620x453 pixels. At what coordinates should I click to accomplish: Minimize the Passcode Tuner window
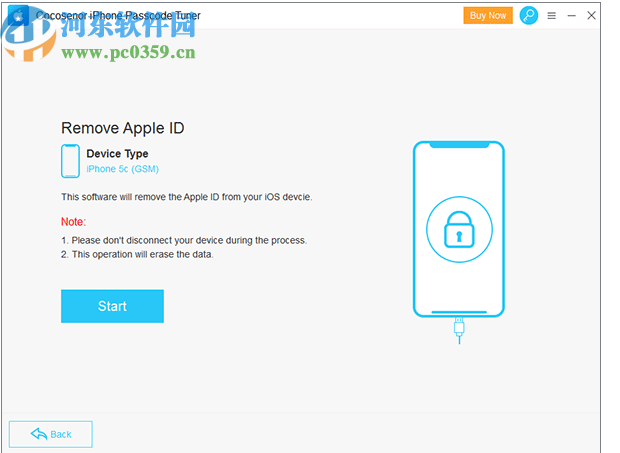point(571,15)
